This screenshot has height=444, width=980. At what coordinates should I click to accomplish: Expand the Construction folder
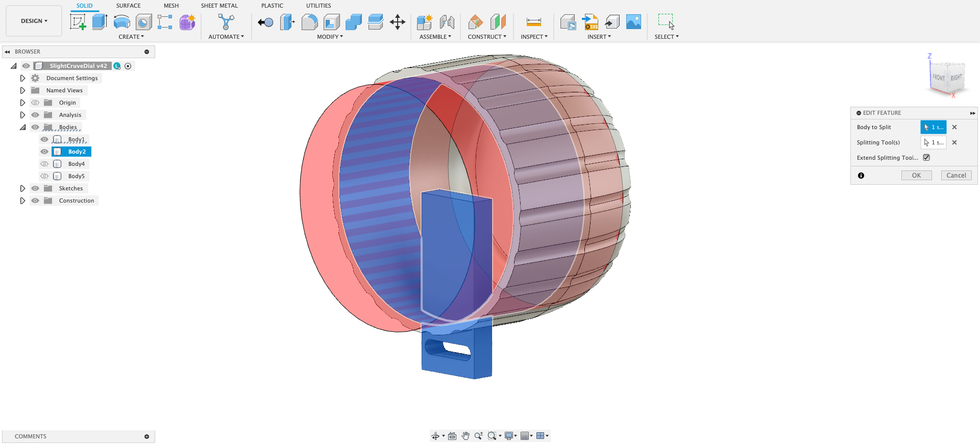point(22,201)
